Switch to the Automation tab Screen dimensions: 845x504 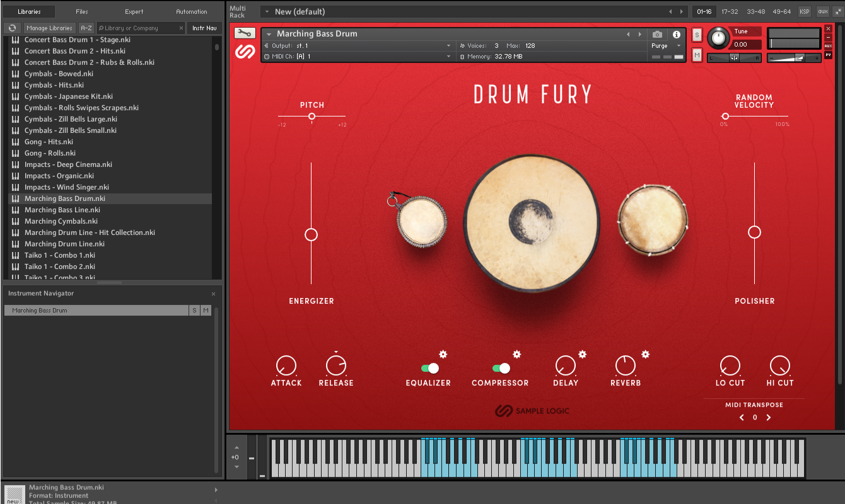coord(192,11)
